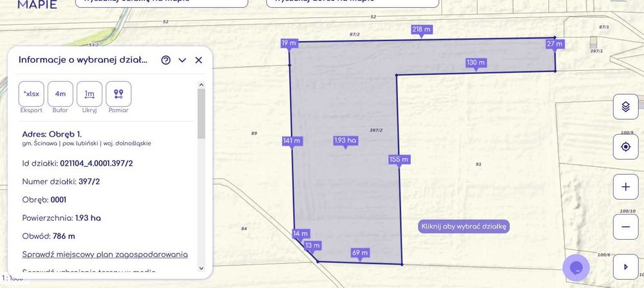This screenshot has height=288, width=644.
Task: Click the 13 m edge label
Action: (x=312, y=245)
